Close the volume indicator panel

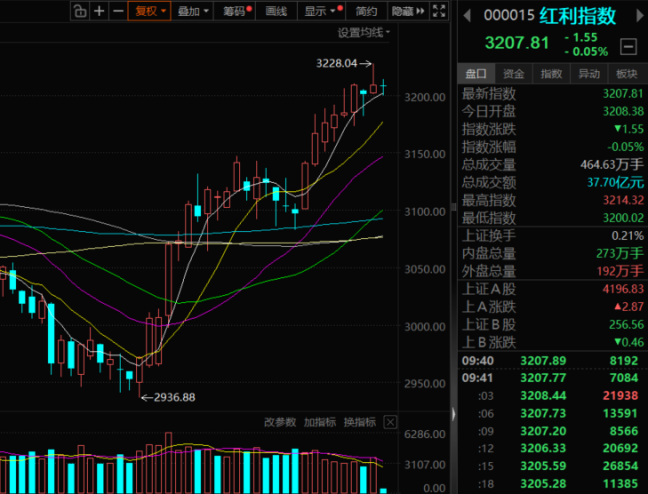tap(391, 422)
